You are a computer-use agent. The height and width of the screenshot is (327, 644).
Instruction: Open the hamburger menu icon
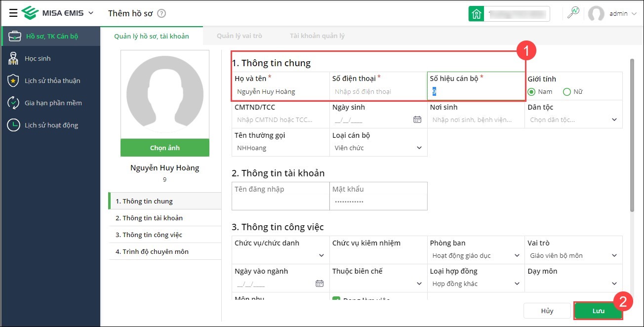coord(13,13)
